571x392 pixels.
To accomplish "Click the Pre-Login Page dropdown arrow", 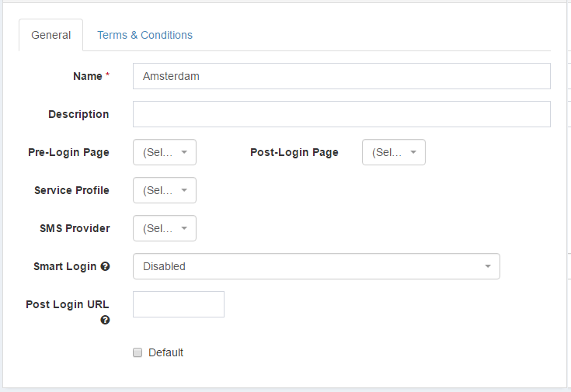I will (x=184, y=152).
